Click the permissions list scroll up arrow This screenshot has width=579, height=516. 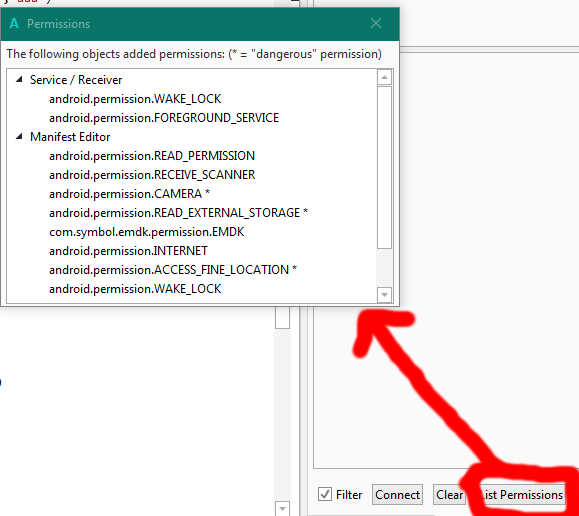pyautogui.click(x=384, y=77)
